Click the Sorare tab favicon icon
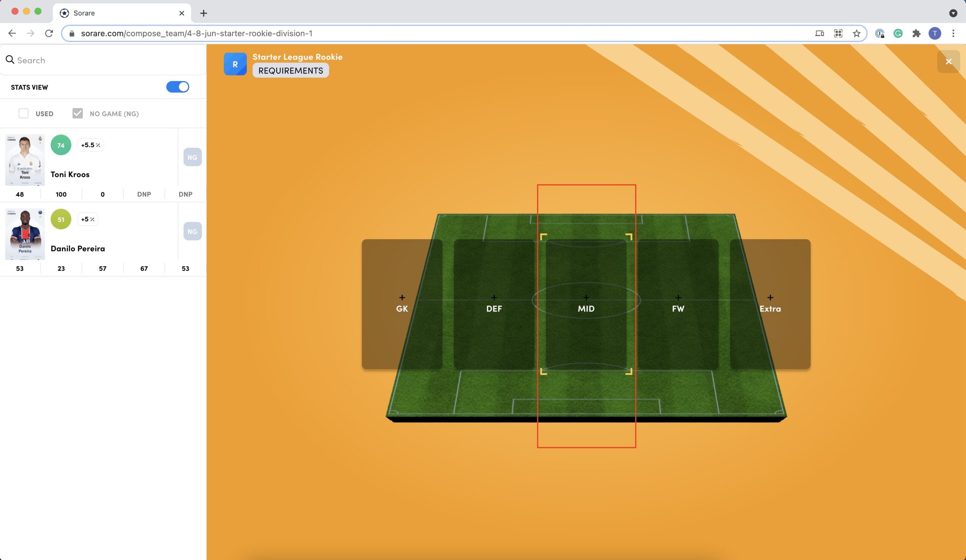Viewport: 966px width, 560px height. [x=65, y=13]
